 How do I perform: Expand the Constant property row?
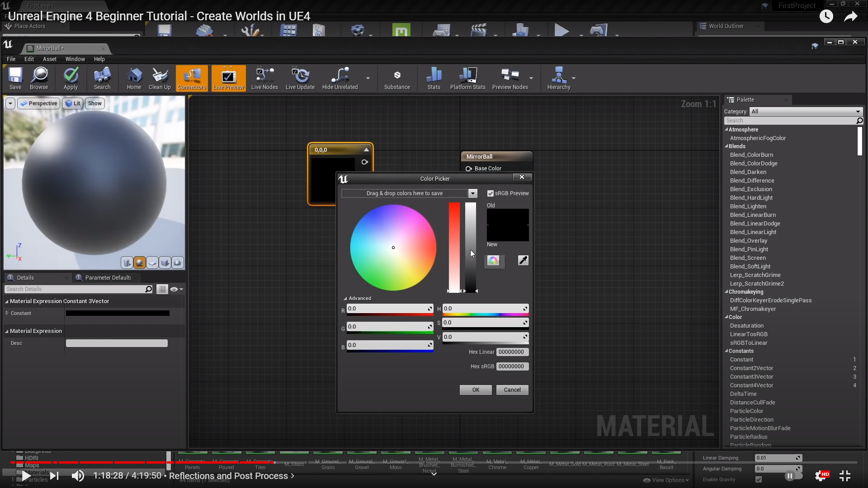(x=7, y=313)
